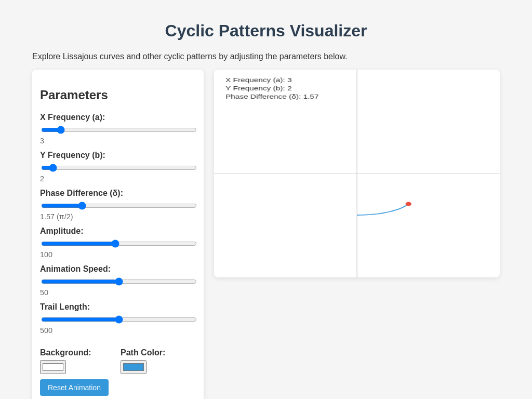
Task: Open the Background color picker
Action: click(x=52, y=367)
